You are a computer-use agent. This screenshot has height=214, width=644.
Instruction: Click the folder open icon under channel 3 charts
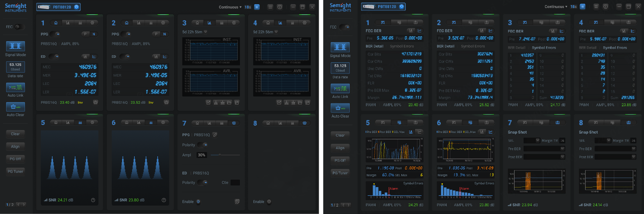click(x=229, y=103)
